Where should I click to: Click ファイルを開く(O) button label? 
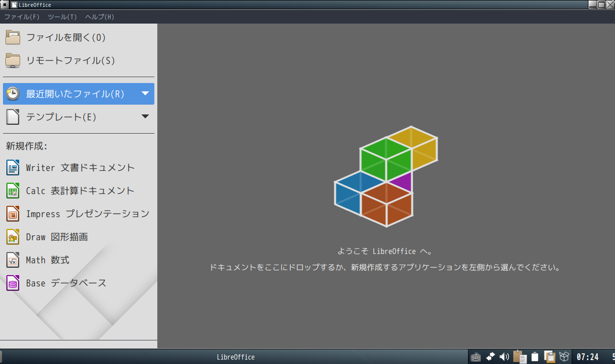[66, 37]
